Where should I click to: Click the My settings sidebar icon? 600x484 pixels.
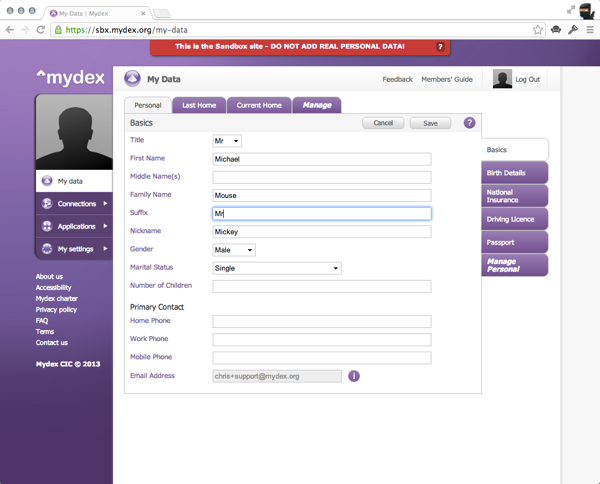[x=47, y=249]
